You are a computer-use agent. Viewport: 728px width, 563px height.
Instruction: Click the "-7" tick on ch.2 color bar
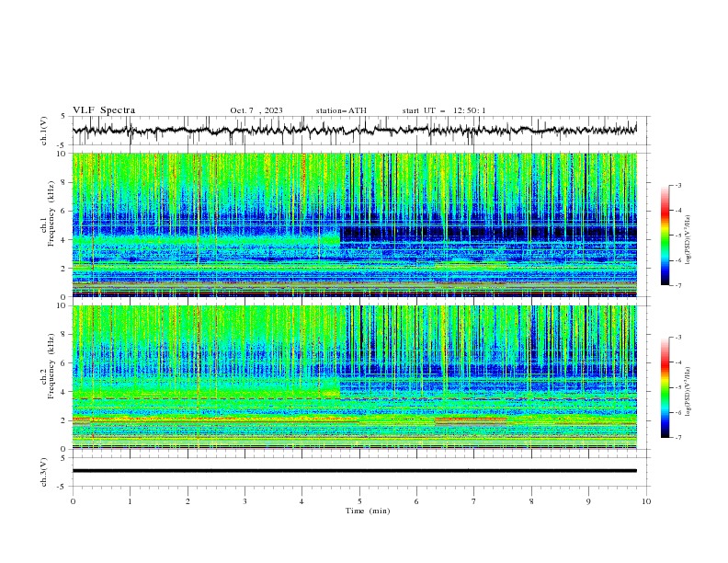tap(677, 437)
